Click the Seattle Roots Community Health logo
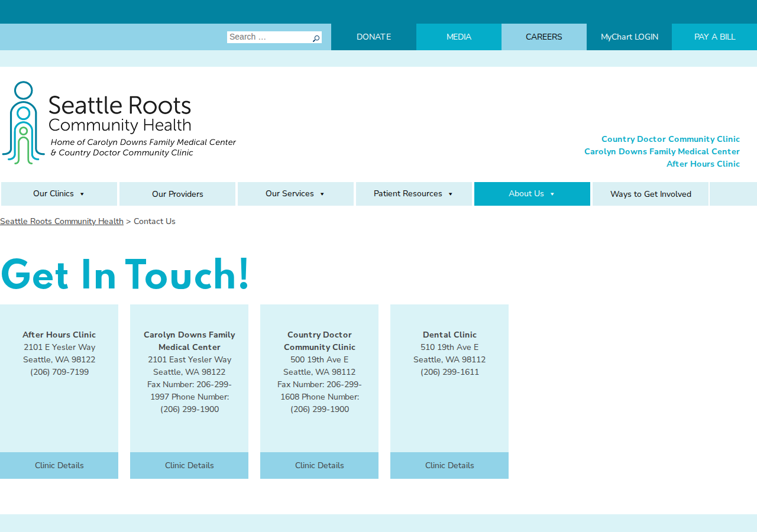Viewport: 757px width, 532px height. click(119, 122)
